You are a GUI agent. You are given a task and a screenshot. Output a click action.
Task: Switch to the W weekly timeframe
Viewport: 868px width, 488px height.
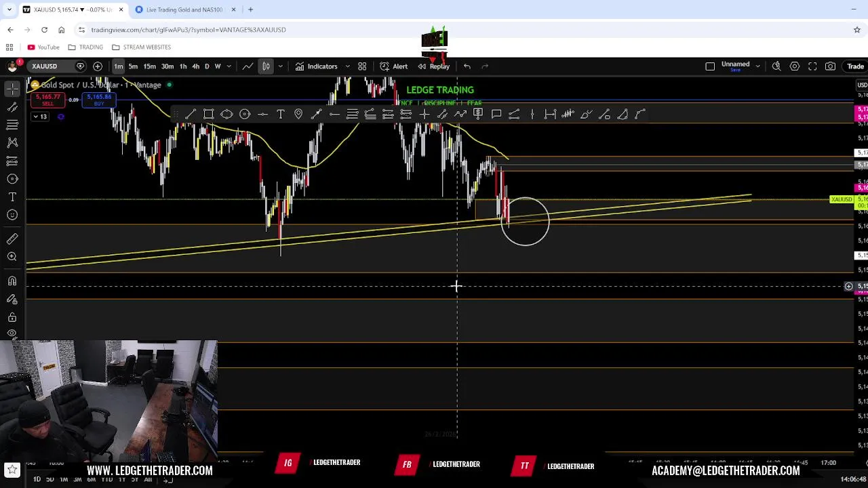point(218,66)
